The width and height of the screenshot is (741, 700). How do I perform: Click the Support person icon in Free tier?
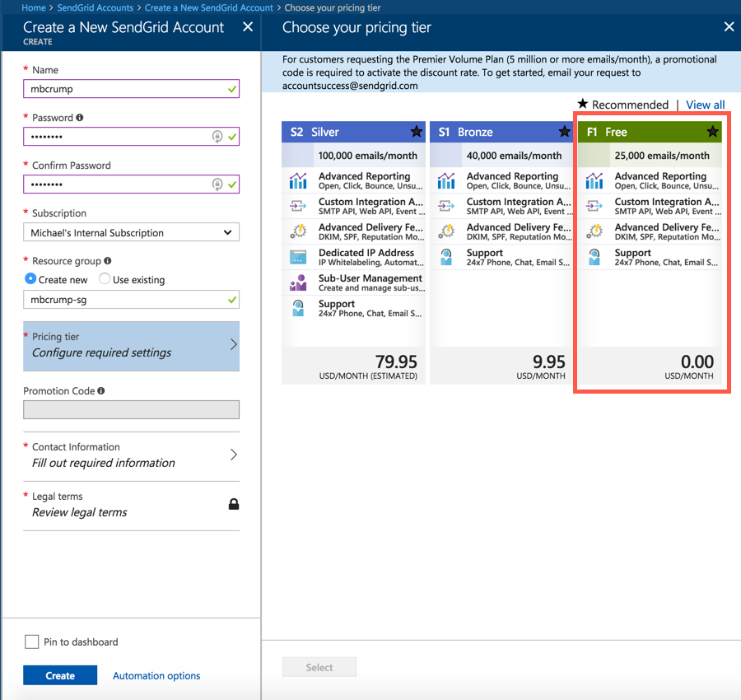(594, 257)
